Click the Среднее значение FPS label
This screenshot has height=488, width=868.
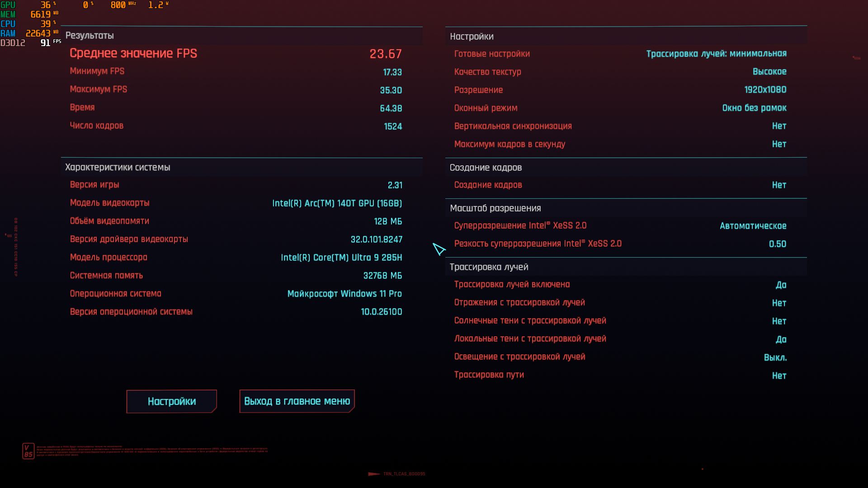pos(133,53)
